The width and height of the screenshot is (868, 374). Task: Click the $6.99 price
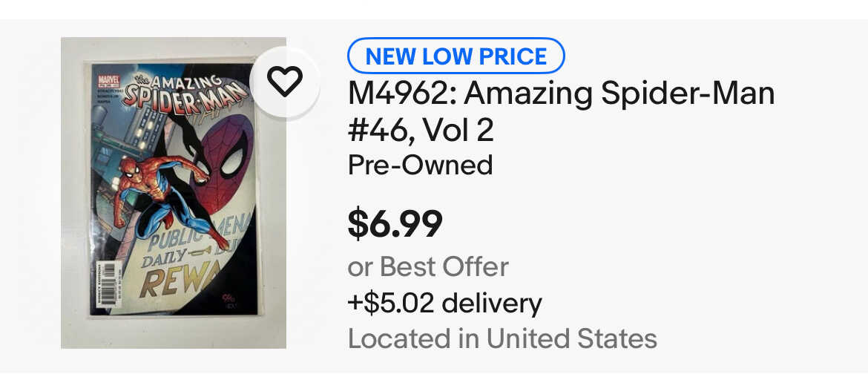pyautogui.click(x=395, y=223)
